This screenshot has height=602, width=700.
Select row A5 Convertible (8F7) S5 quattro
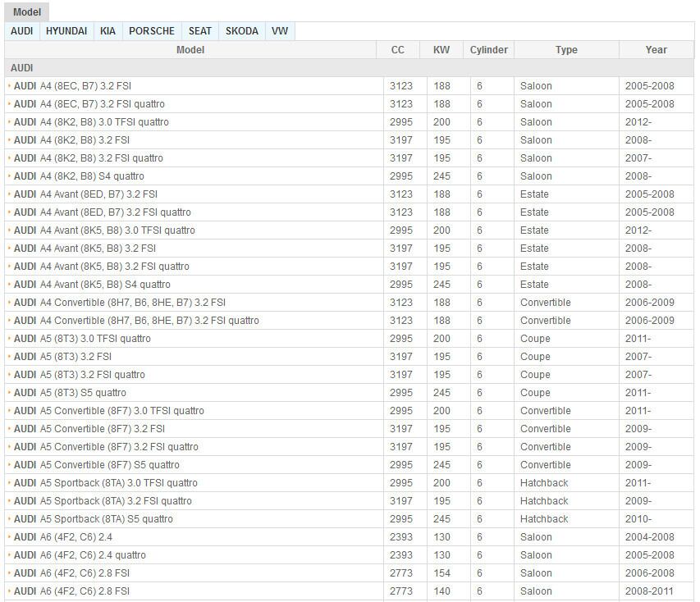[349, 465]
